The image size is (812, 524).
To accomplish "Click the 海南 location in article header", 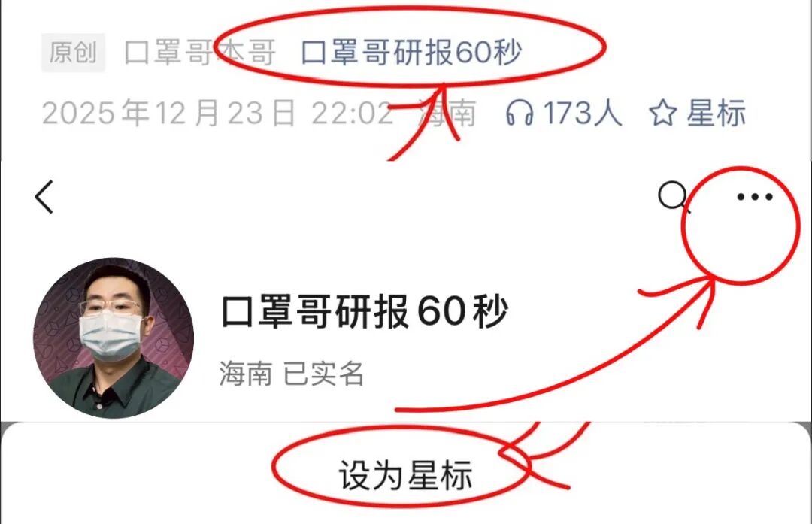I will tap(447, 113).
